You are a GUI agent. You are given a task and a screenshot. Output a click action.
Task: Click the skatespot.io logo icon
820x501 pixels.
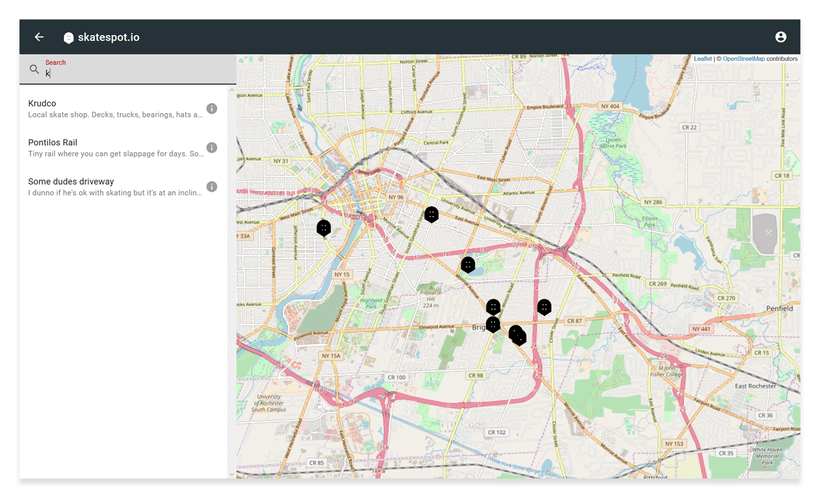pyautogui.click(x=69, y=38)
